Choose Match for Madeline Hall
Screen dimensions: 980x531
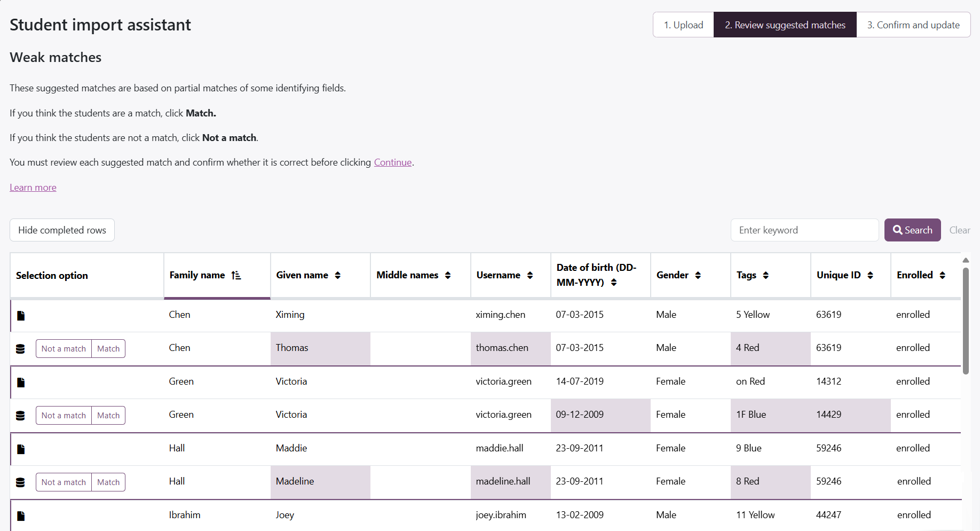coord(108,482)
